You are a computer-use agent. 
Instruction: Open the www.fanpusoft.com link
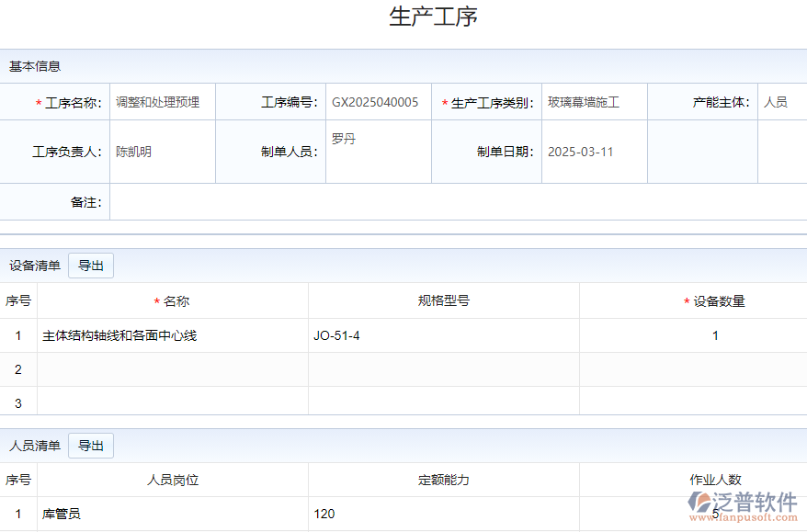[x=742, y=517]
